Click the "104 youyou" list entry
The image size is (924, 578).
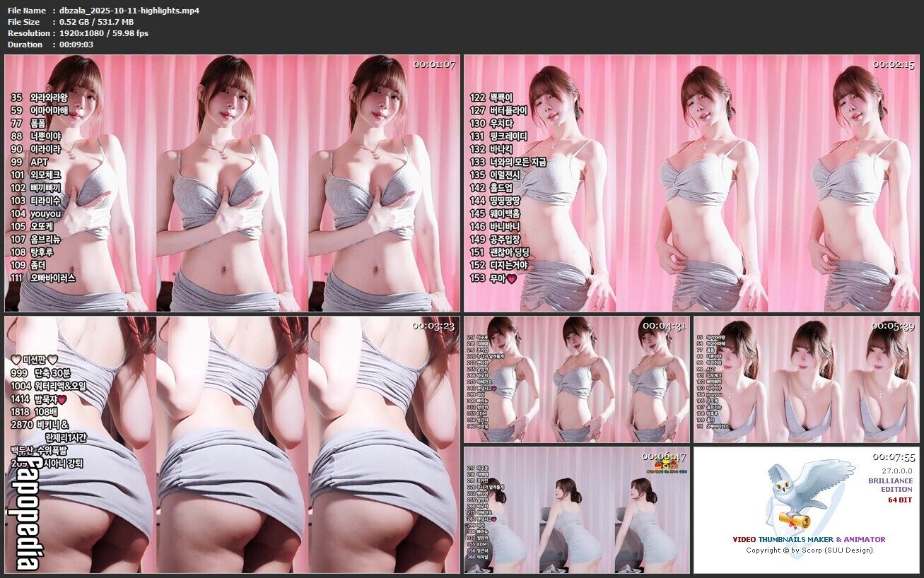point(36,213)
